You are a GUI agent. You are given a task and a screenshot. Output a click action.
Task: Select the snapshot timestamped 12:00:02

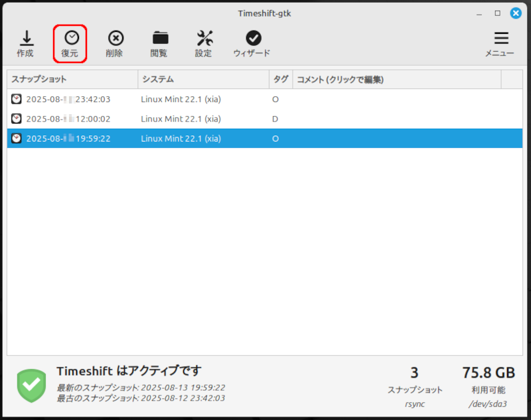(x=68, y=119)
